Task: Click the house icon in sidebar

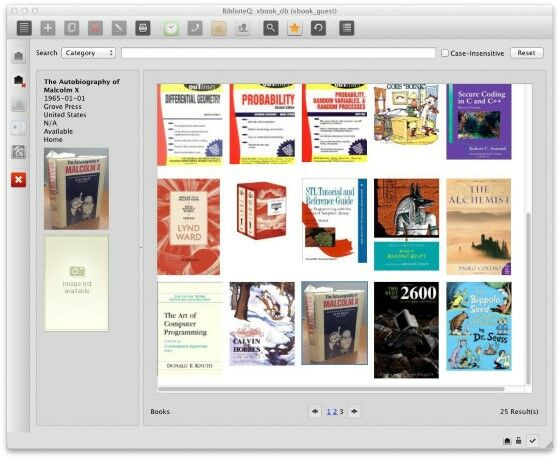Action: pyautogui.click(x=19, y=152)
